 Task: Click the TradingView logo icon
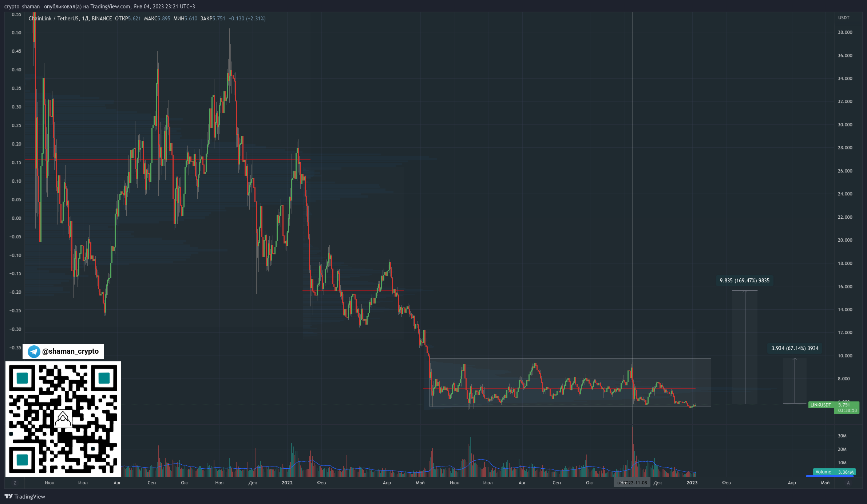(8, 496)
